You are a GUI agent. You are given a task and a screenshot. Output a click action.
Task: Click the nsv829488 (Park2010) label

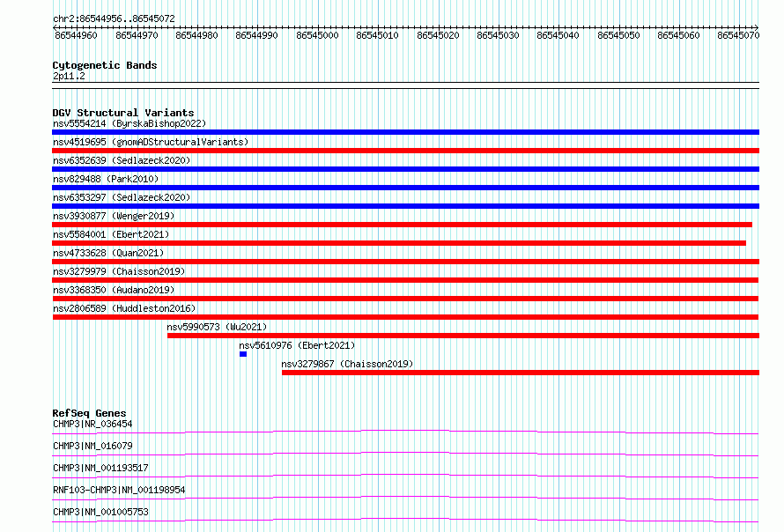(x=106, y=179)
